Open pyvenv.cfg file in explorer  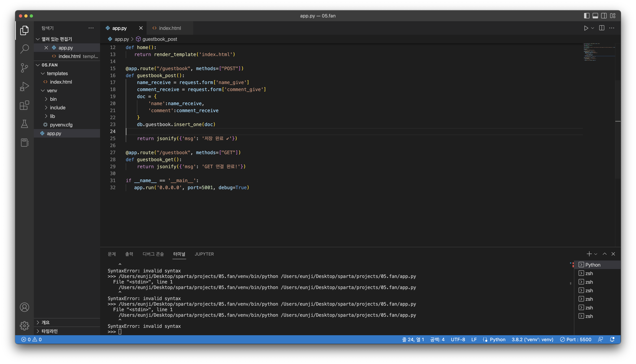[x=67, y=125]
